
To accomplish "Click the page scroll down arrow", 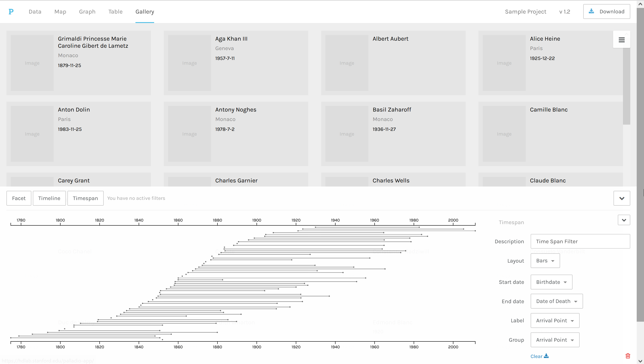I will pyautogui.click(x=640, y=361).
